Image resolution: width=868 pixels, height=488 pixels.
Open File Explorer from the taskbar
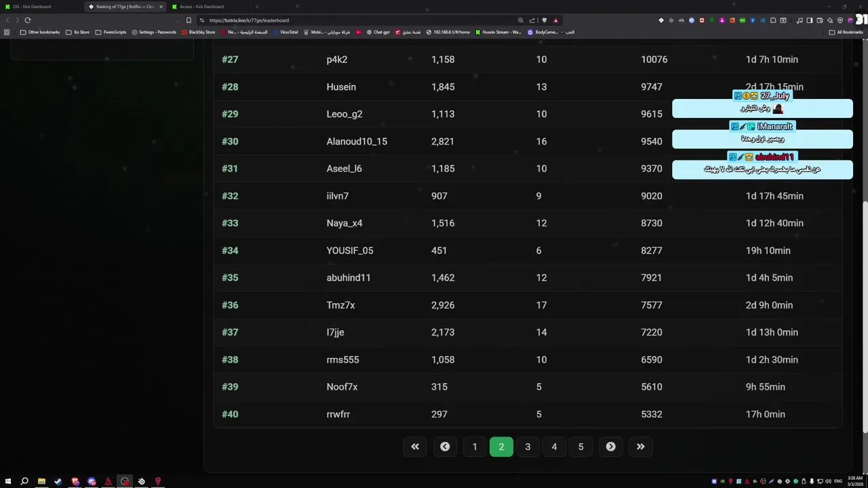[41, 481]
